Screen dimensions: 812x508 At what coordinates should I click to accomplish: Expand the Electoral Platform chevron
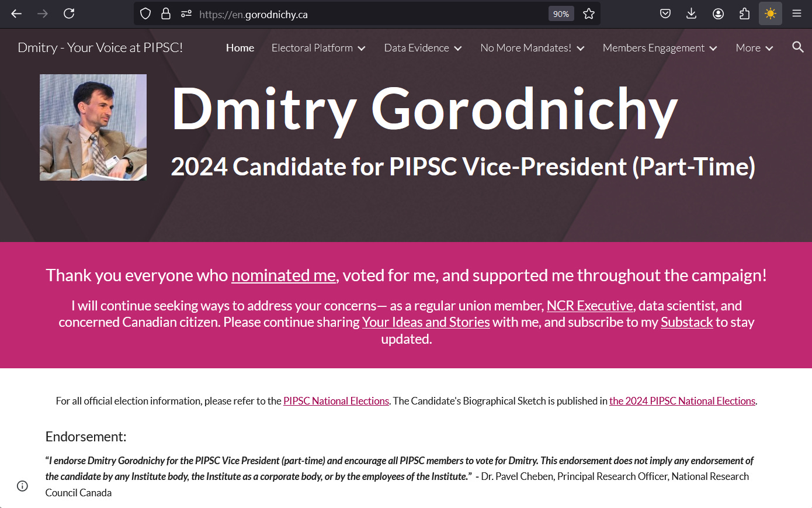coord(362,49)
